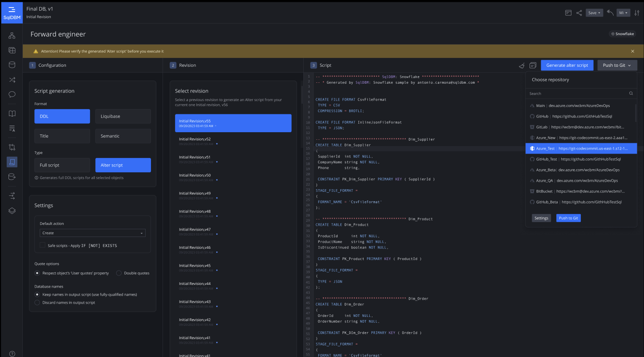644x357 pixels.
Task: Select the Azure_New repository entry
Action: tap(581, 138)
